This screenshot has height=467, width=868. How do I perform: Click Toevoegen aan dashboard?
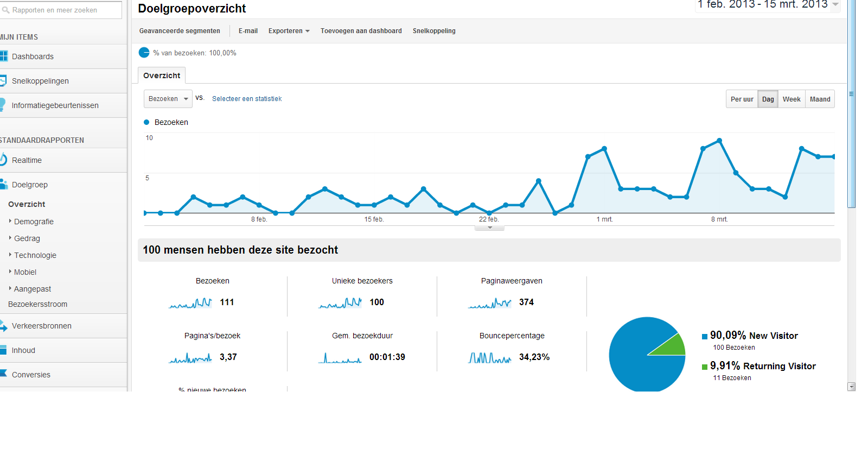pyautogui.click(x=361, y=31)
